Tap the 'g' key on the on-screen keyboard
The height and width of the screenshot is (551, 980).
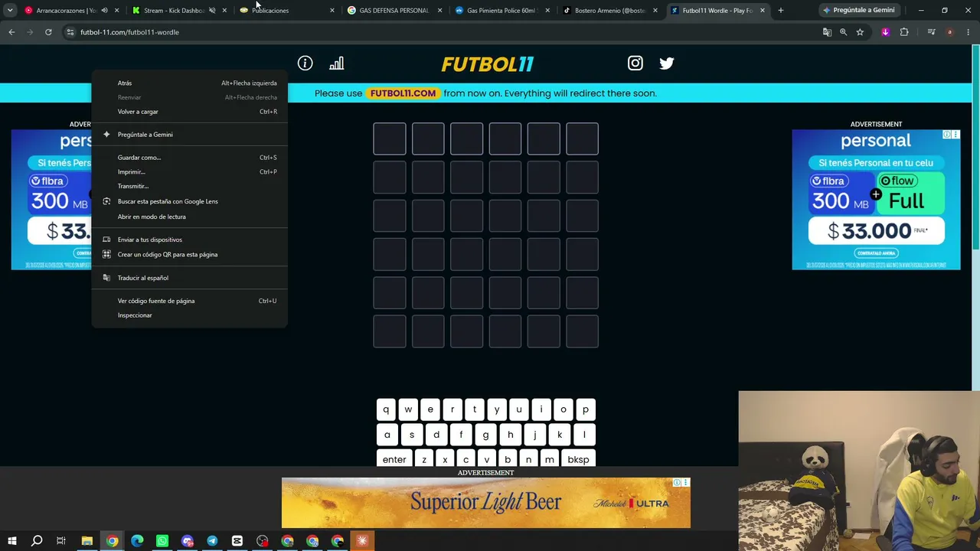(485, 435)
